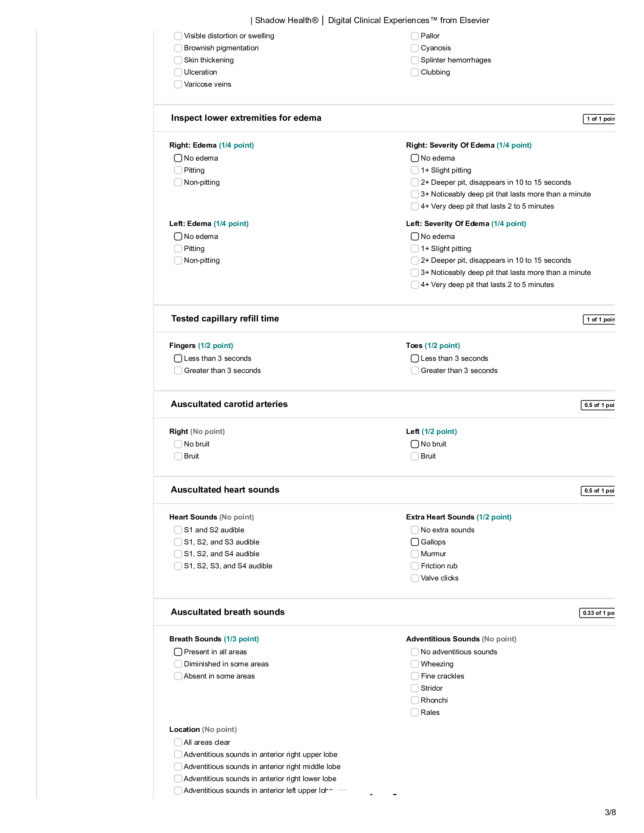
Task: Select Fine crackles checkbox
Action: [415, 676]
